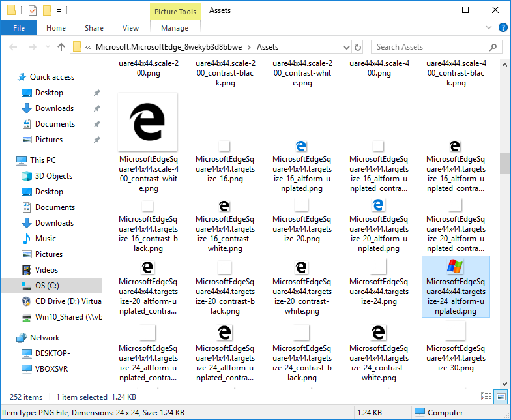
Task: Expand the ribbon with chevron arrow
Action: (x=489, y=27)
